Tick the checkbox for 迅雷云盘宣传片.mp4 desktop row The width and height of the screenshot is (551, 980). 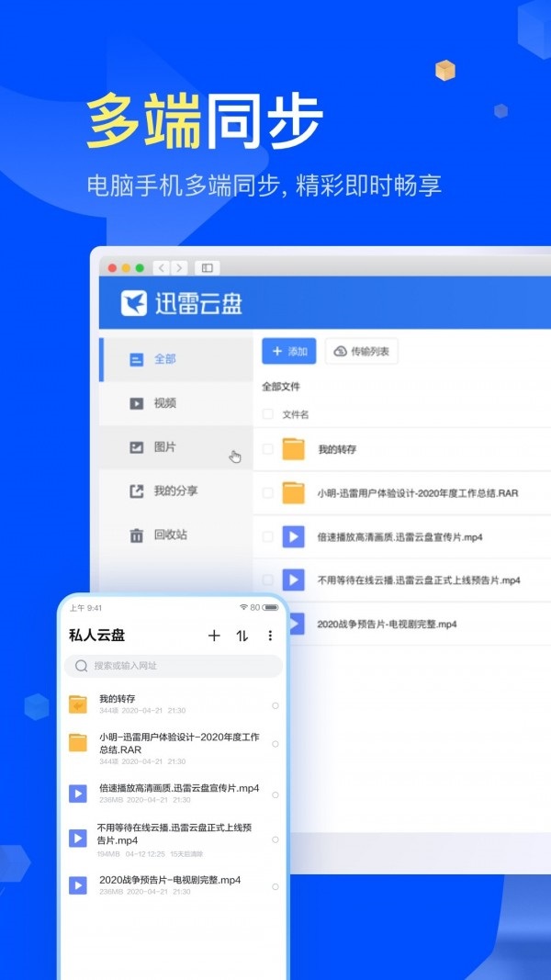(x=267, y=537)
